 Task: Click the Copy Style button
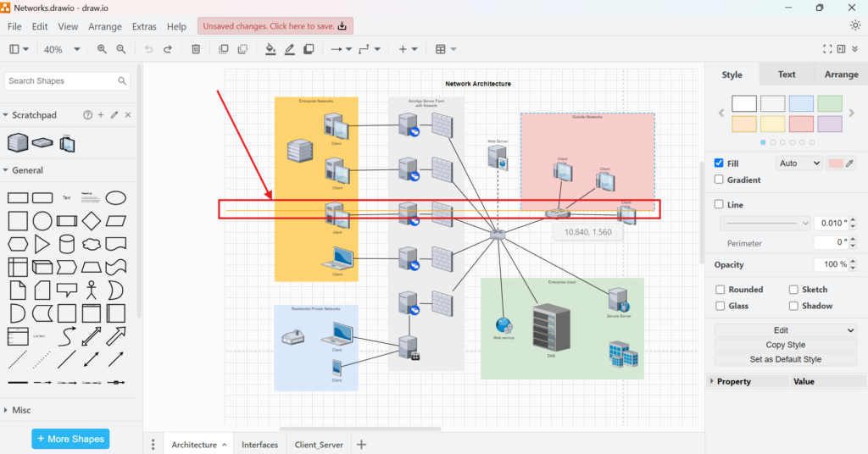(786, 345)
